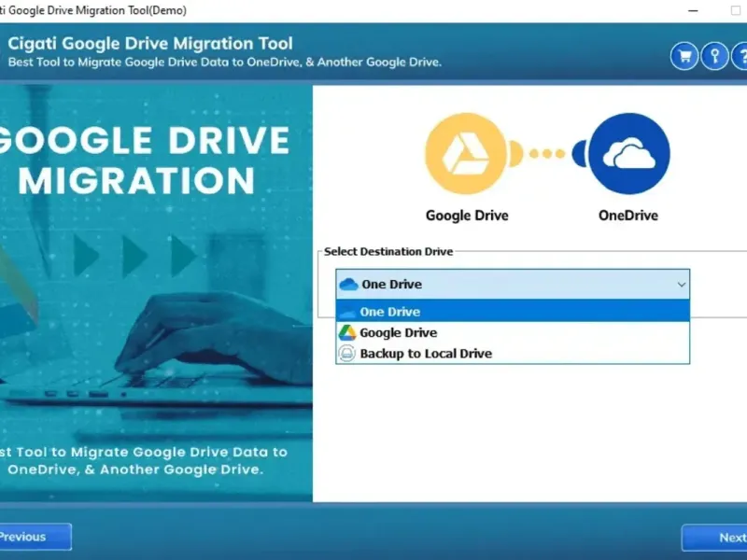This screenshot has width=747, height=560.
Task: Click the key activation icon
Action: 714,56
